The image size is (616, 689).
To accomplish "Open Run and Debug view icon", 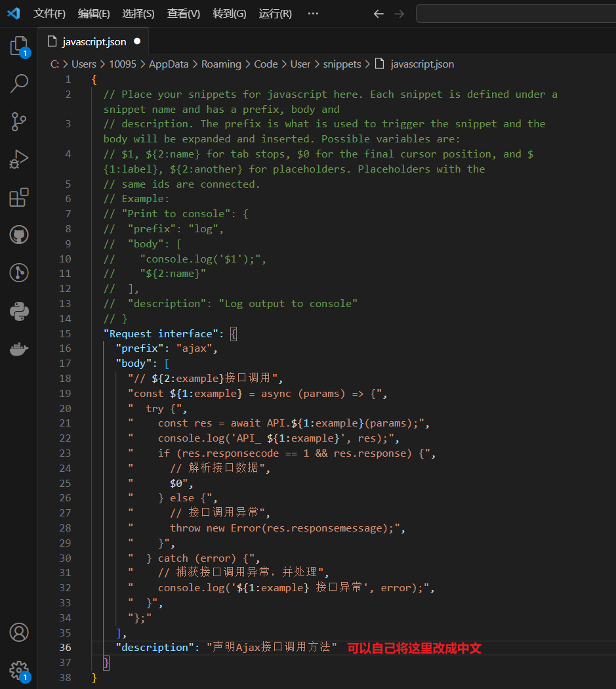I will pos(19,159).
